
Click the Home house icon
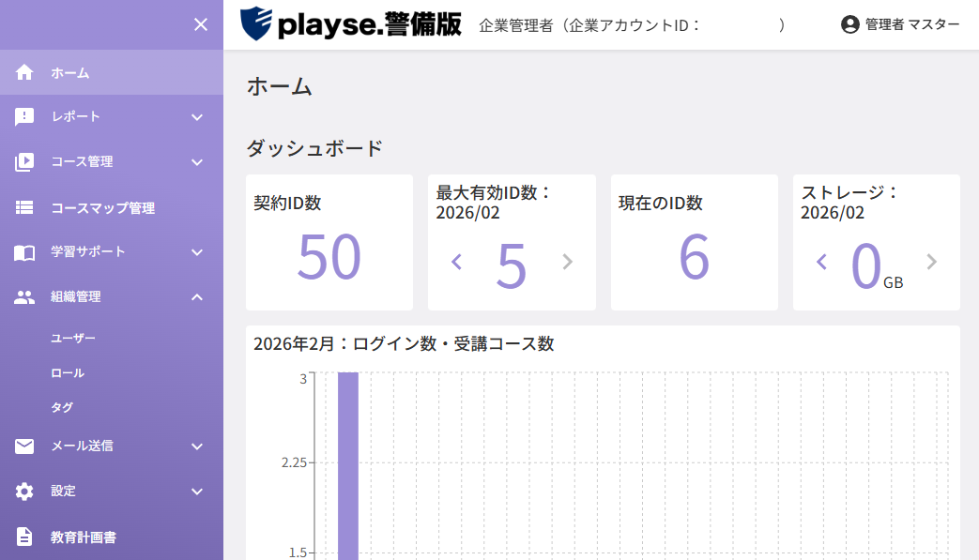click(x=24, y=72)
